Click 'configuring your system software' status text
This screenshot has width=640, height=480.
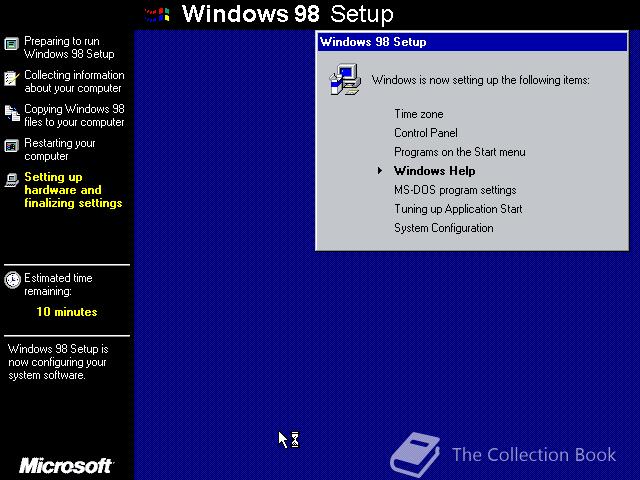click(x=58, y=362)
